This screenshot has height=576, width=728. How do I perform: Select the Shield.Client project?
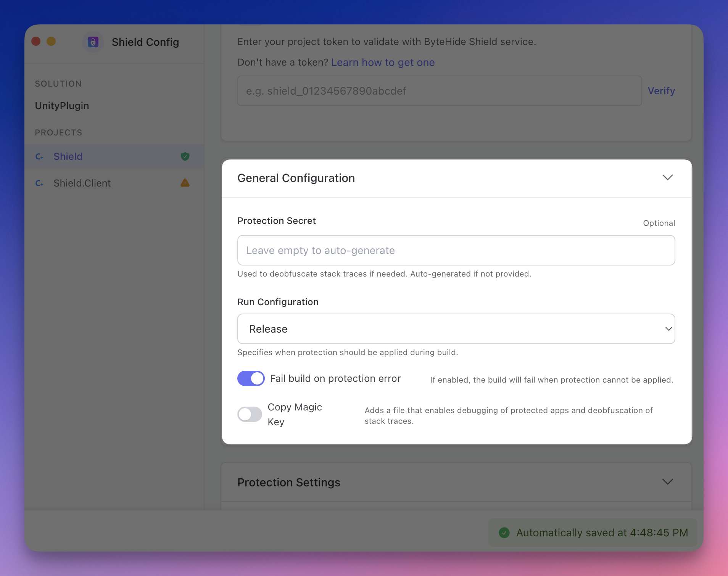[82, 183]
